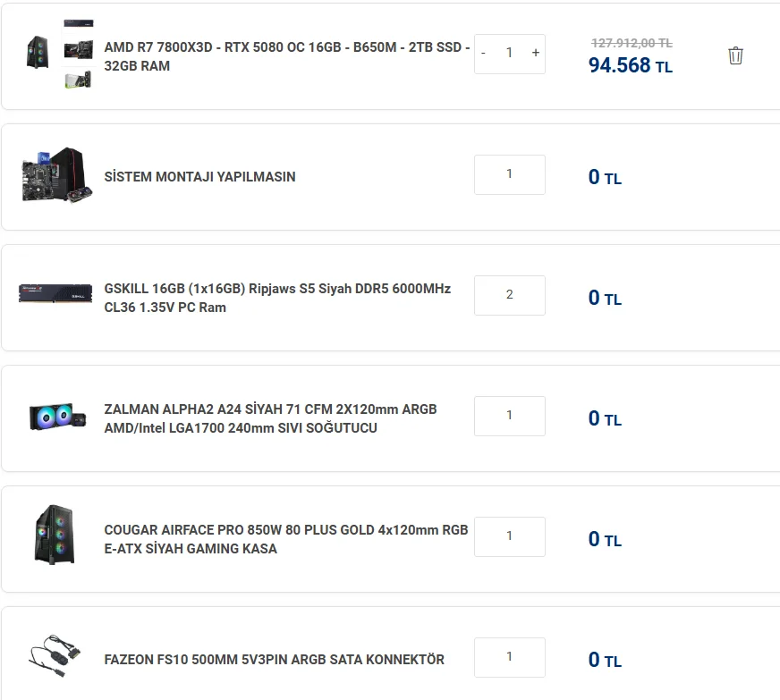
Task: Open SİSTEM MONTAJI YAPILMASIN item
Action: [x=199, y=177]
